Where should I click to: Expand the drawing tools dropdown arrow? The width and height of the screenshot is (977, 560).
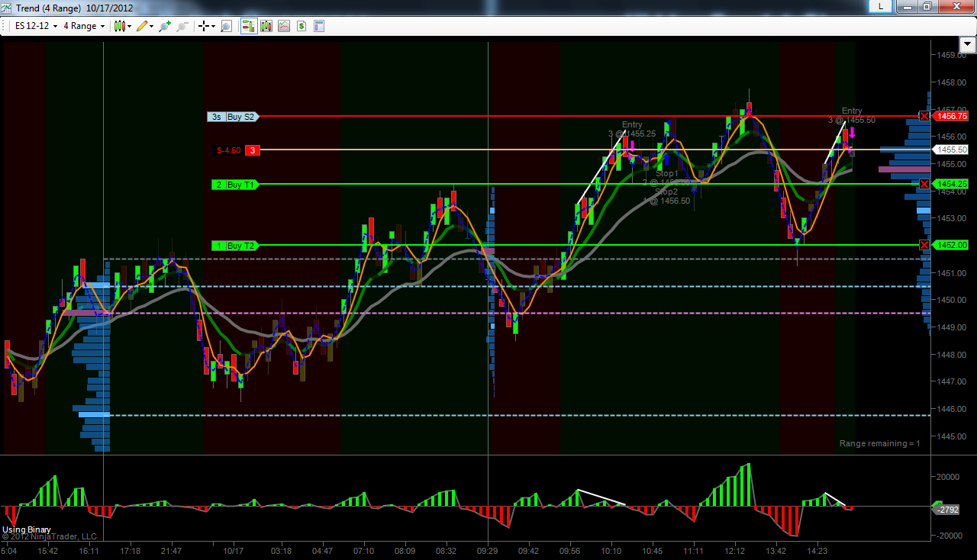[x=151, y=26]
